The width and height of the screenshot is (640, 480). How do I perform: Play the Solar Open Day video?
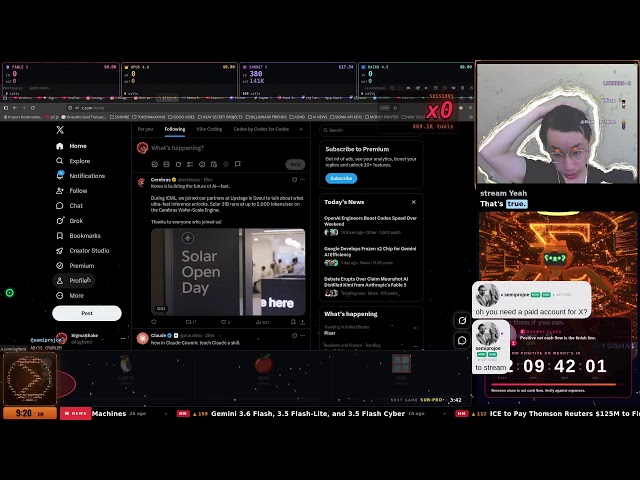tap(228, 272)
